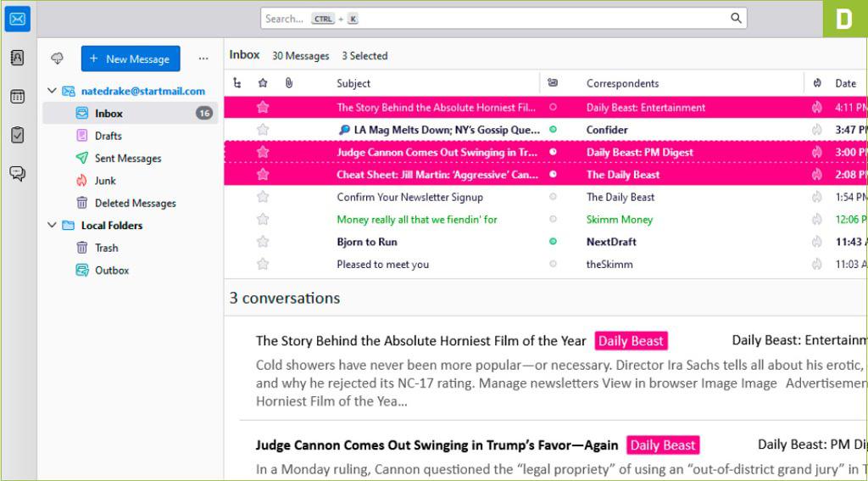
Task: Click the Inbox unread count badge
Action: pyautogui.click(x=204, y=113)
